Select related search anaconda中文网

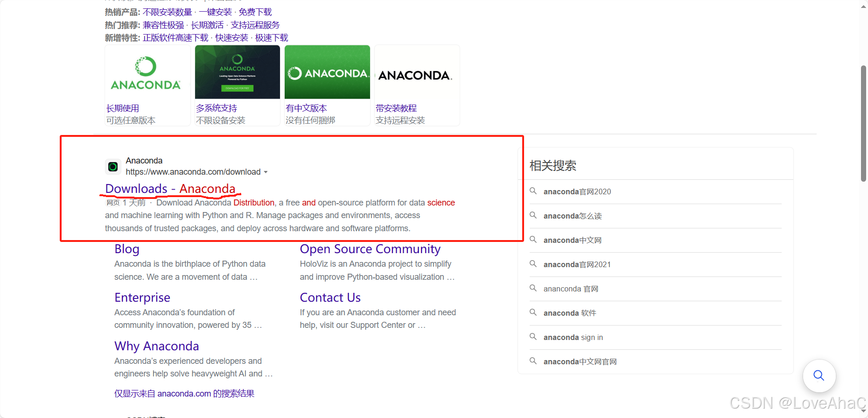pos(573,240)
